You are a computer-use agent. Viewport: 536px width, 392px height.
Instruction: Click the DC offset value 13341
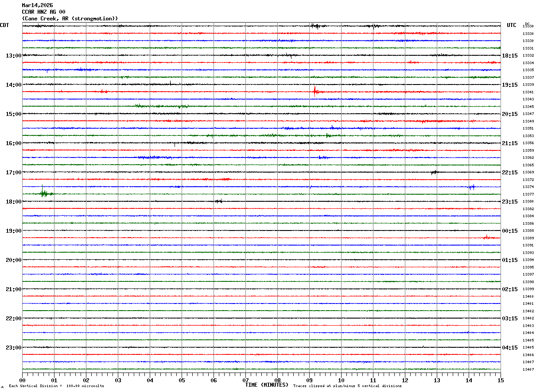(x=528, y=92)
